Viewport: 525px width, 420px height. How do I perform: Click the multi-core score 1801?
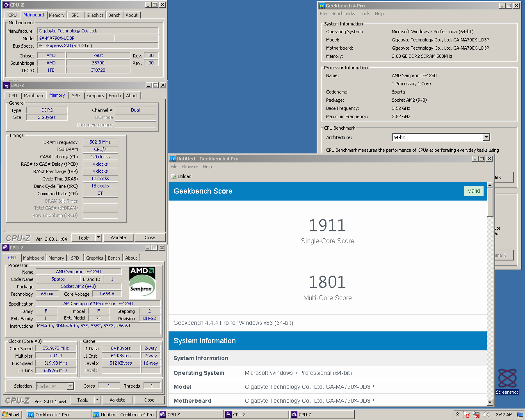327,282
